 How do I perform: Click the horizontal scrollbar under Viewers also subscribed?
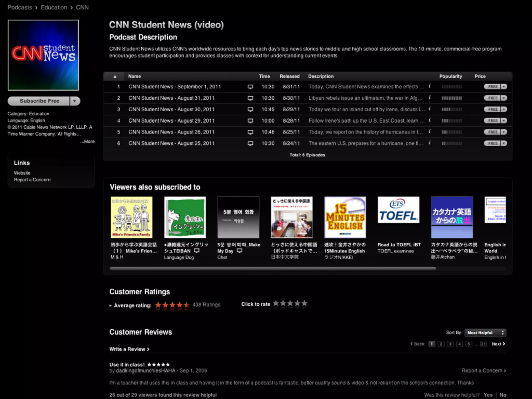(x=273, y=269)
